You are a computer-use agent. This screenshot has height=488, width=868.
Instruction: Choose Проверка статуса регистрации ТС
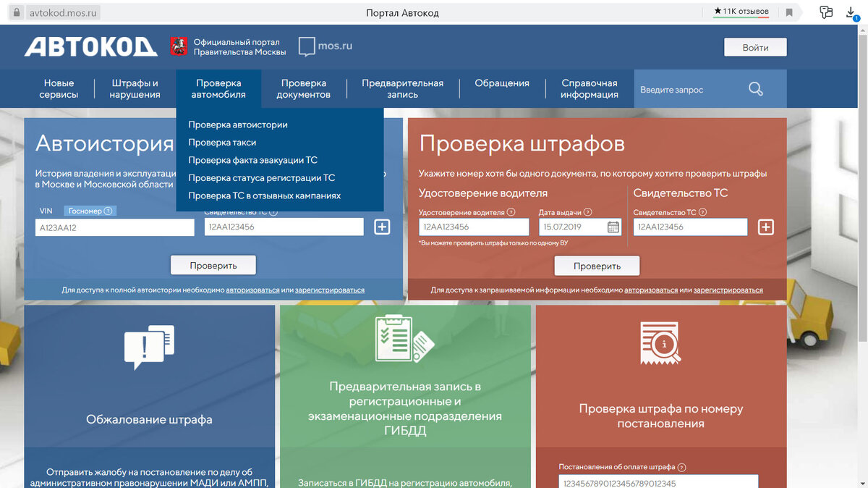[x=261, y=178]
